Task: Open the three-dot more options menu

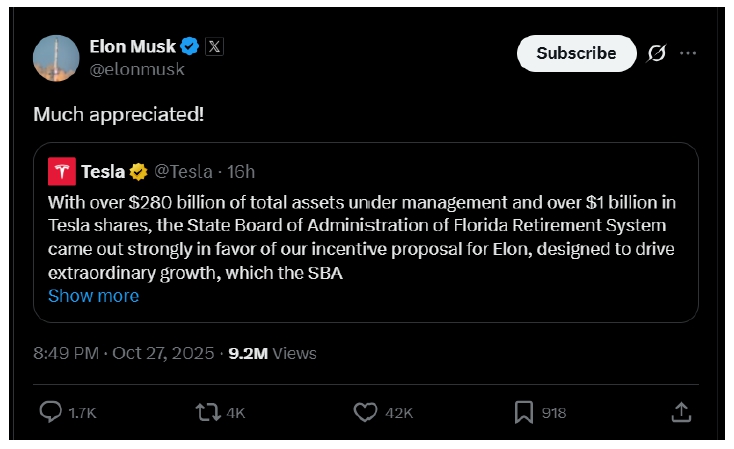Action: (688, 53)
